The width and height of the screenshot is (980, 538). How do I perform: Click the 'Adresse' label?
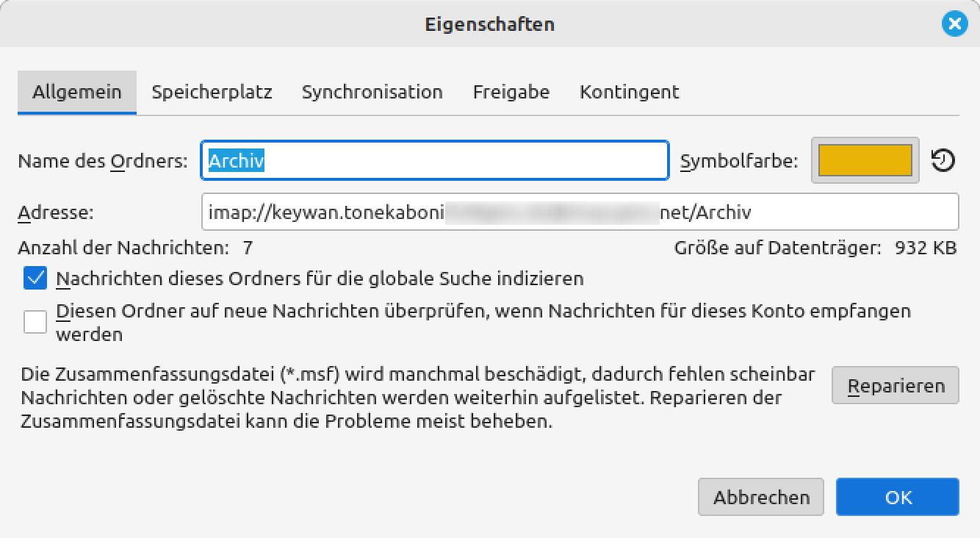coord(56,213)
